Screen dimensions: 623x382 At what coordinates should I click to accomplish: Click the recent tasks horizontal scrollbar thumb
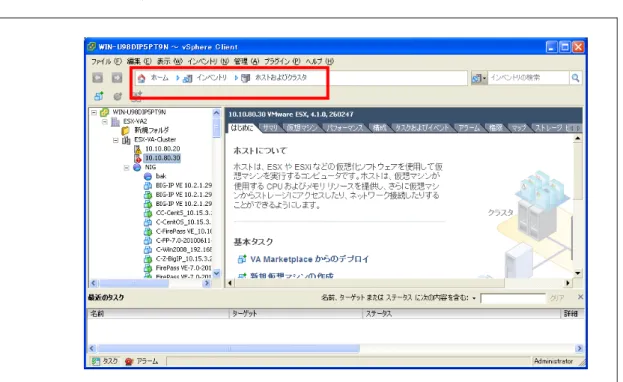(228, 349)
